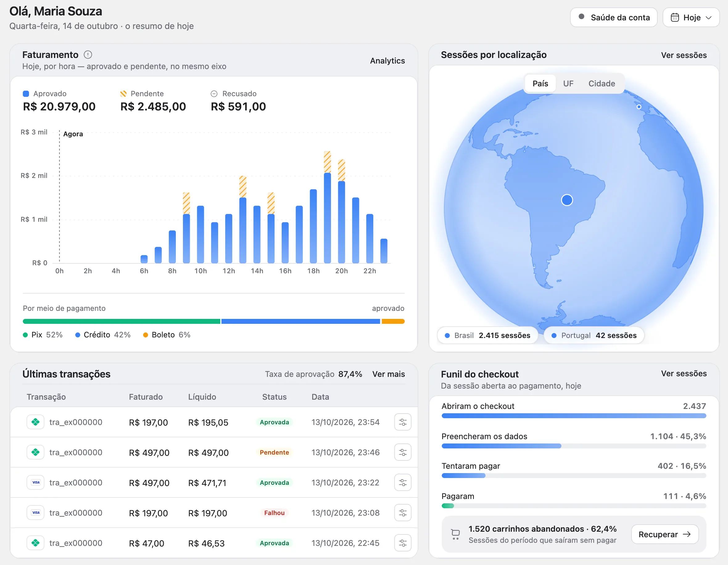The width and height of the screenshot is (728, 565).
Task: Click the Faturado column header
Action: (x=146, y=397)
